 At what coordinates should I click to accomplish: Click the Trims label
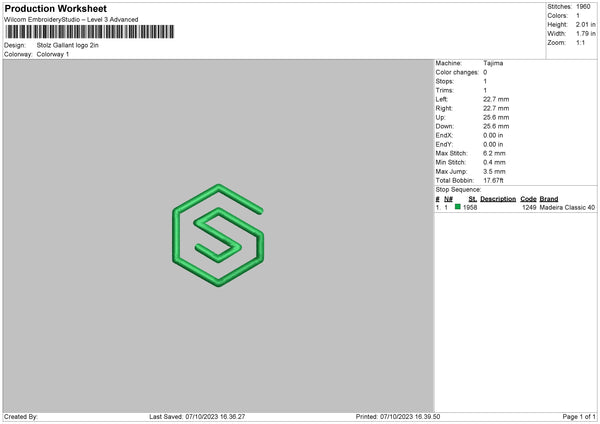(x=444, y=90)
